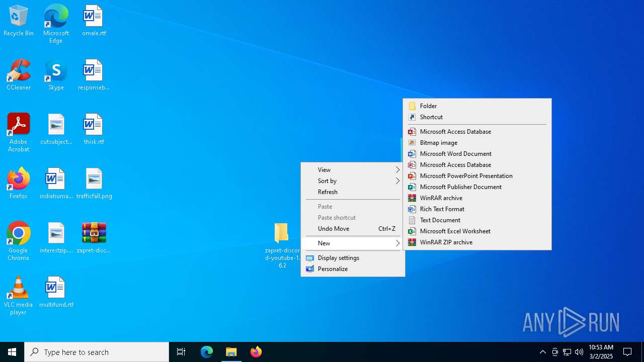Select the indiahuma... Word document icon
644x362 pixels.
point(56,184)
